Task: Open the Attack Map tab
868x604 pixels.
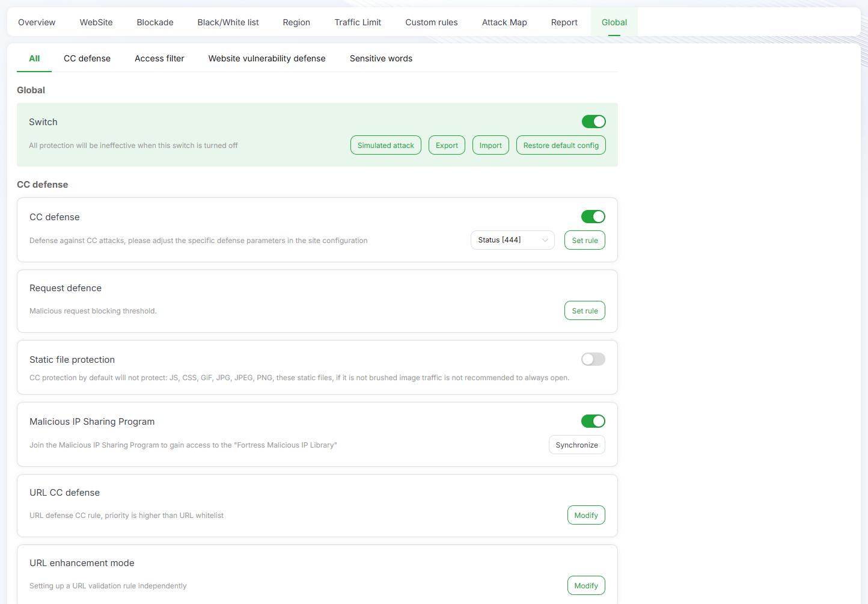Action: [504, 22]
